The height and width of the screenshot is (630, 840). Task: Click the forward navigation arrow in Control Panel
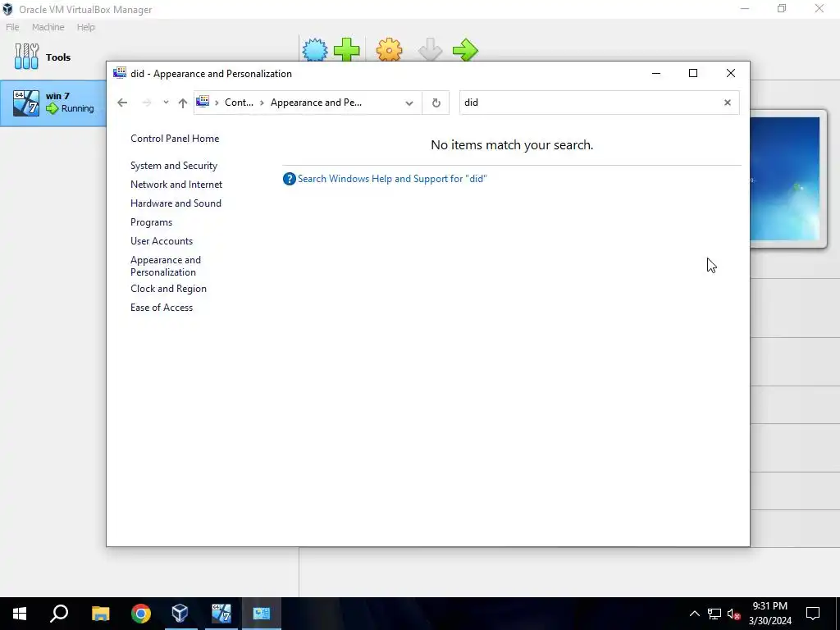(147, 103)
